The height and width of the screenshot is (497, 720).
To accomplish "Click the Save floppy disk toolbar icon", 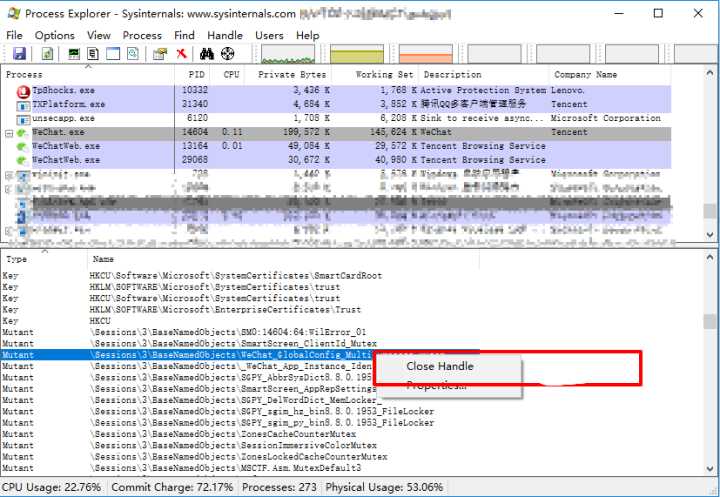I will 19,54.
